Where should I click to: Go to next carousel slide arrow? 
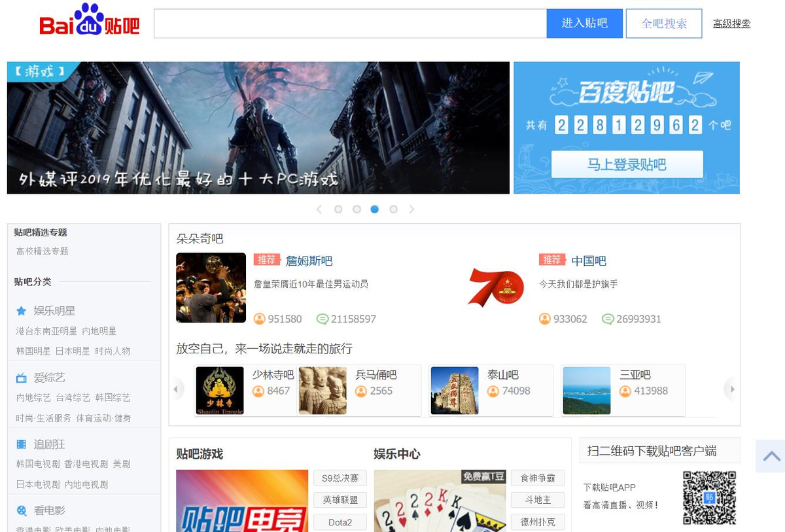tap(411, 209)
